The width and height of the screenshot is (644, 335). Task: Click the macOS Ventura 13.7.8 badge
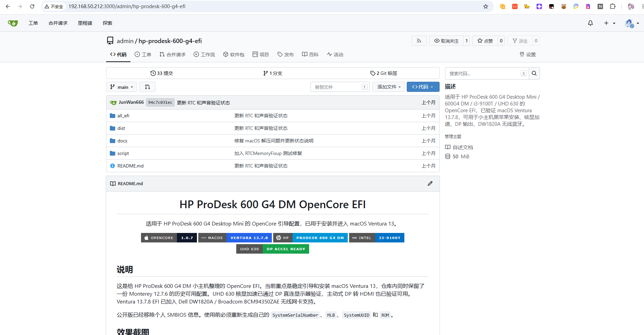(235, 238)
